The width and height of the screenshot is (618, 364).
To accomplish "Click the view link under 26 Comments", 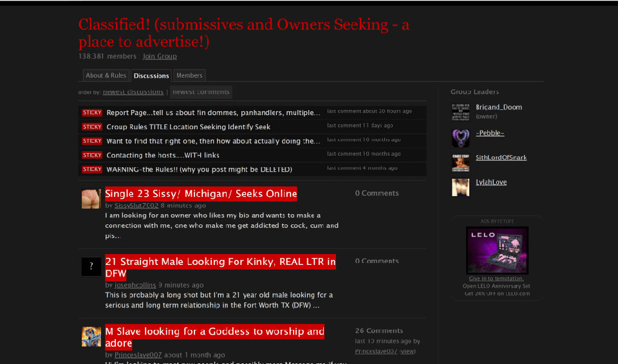I will click(407, 351).
